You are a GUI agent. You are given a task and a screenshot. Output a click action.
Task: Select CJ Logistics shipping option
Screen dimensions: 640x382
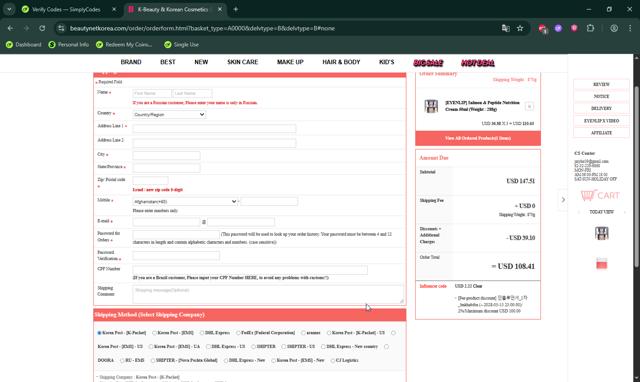click(333, 360)
